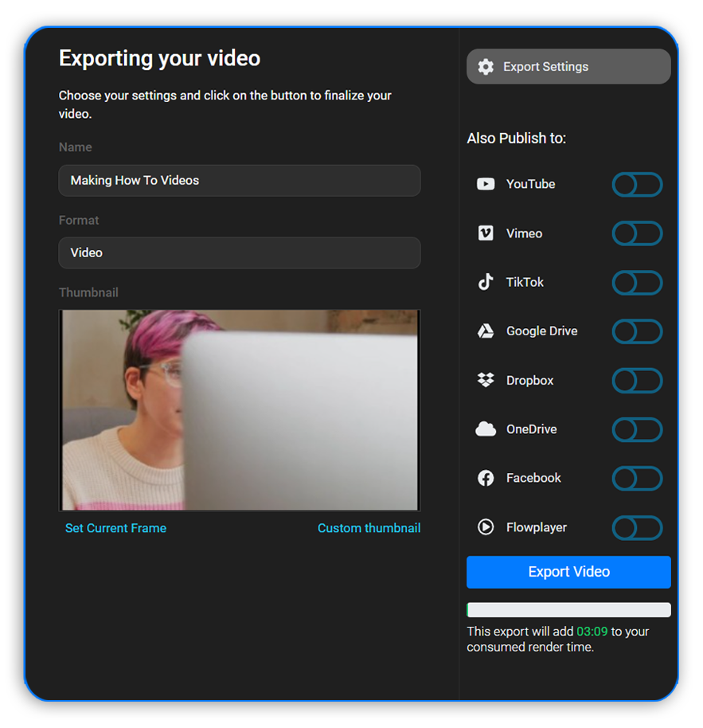Click the Flowplayer play icon
This screenshot has width=703, height=728.
486,527
